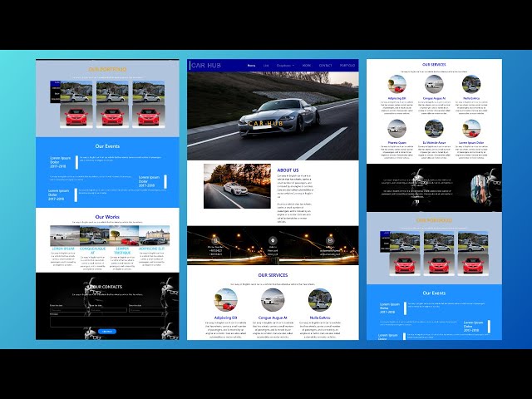This screenshot has height=399, width=532.
Task: Click the phone icon in contact strip
Action: (215, 240)
